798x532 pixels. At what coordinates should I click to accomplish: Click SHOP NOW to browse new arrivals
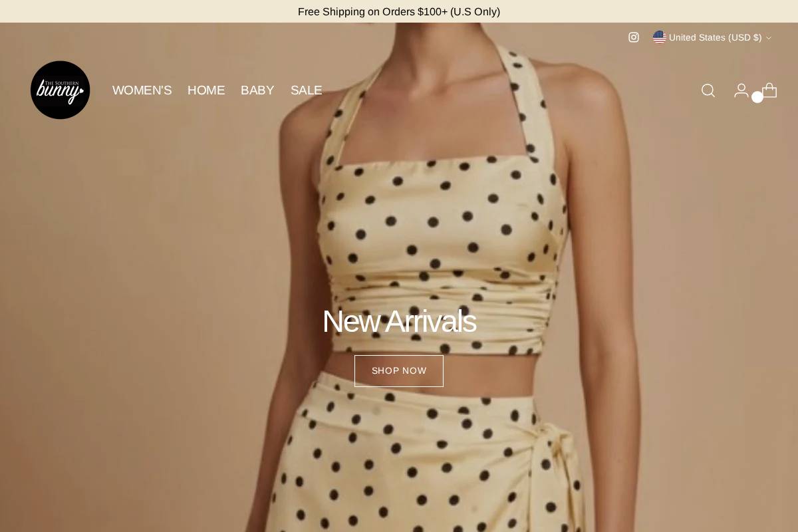399,370
